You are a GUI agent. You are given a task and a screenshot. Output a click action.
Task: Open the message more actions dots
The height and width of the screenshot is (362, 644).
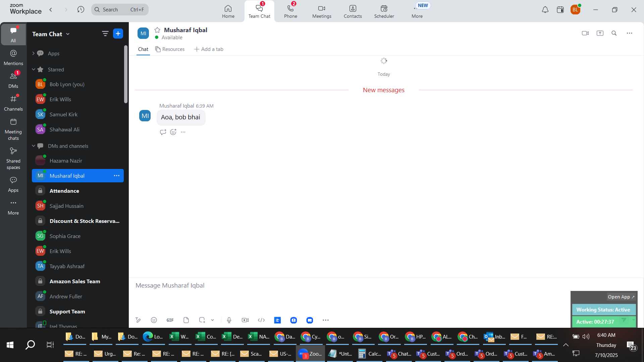(x=183, y=132)
